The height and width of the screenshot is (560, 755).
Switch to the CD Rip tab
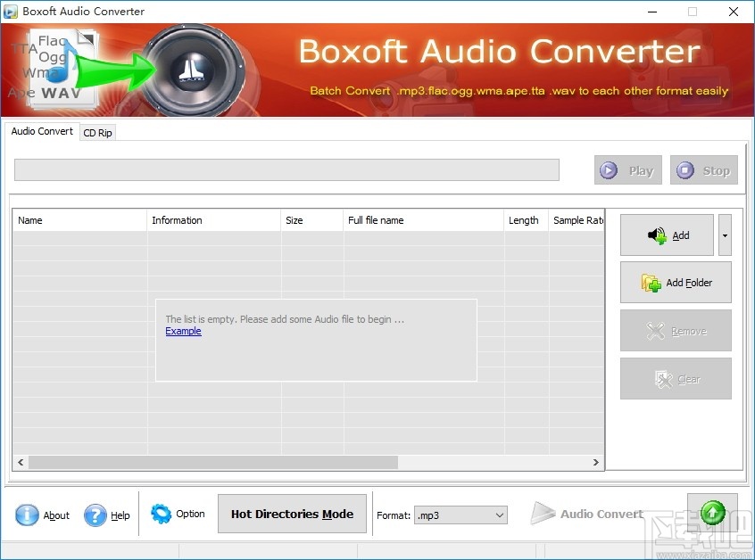click(x=97, y=132)
